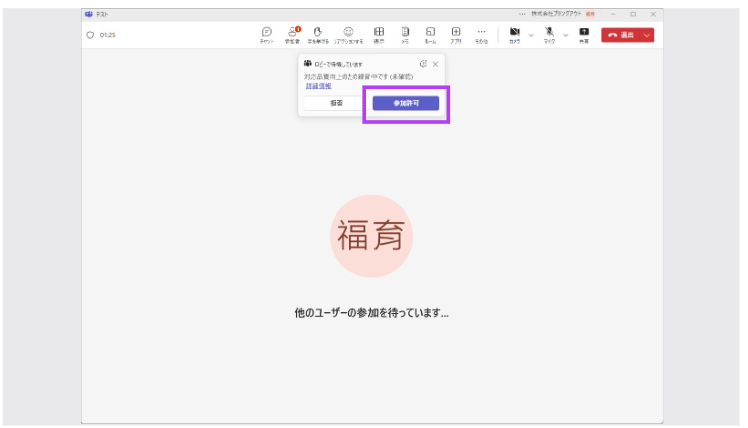Click the pop-out icon in lobby notification

(x=423, y=64)
